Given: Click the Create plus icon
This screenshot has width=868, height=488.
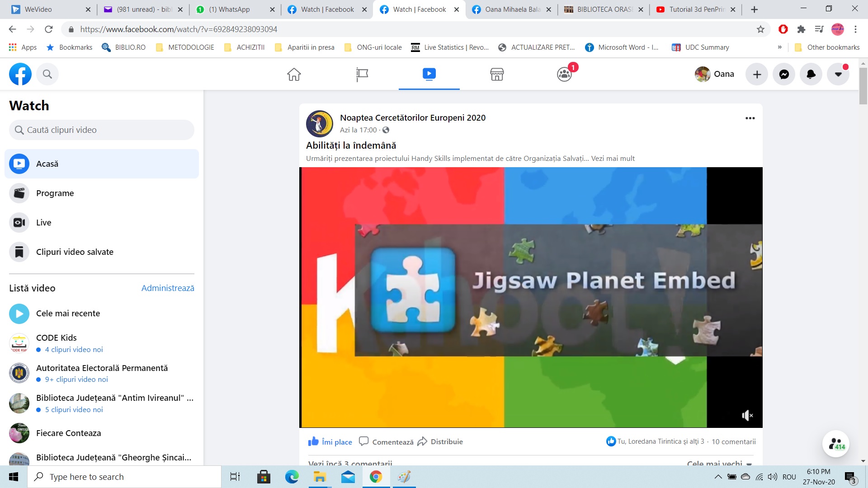Looking at the screenshot, I should click(x=757, y=74).
